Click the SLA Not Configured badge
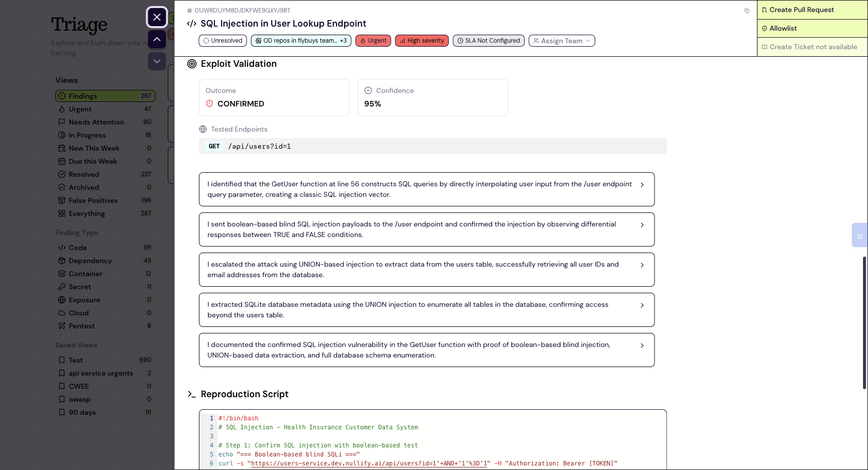This screenshot has height=470, width=868. click(488, 41)
